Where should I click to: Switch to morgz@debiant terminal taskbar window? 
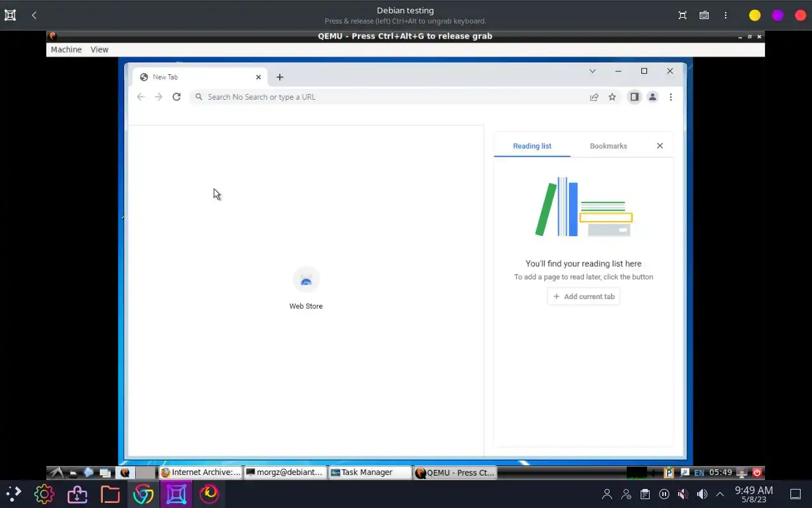pyautogui.click(x=285, y=472)
